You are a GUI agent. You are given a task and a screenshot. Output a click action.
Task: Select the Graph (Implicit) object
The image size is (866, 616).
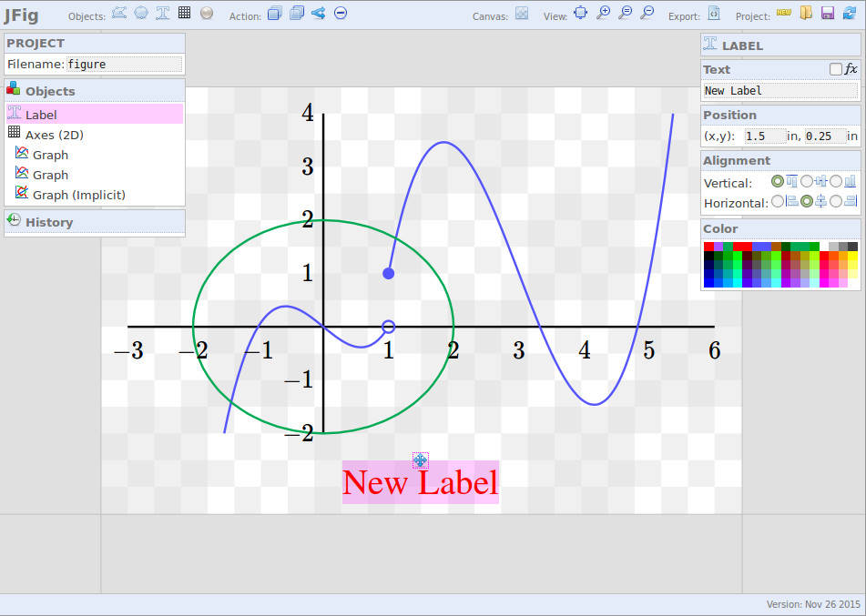pos(78,195)
